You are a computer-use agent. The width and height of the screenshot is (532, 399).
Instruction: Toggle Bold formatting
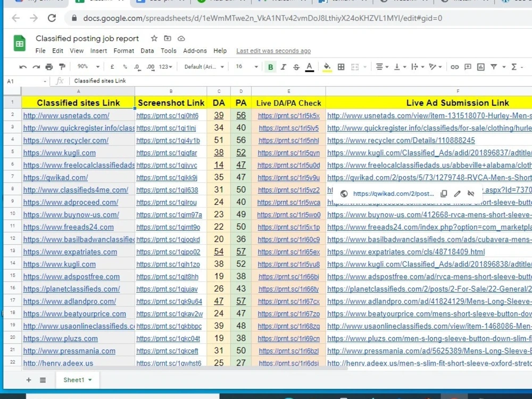270,67
